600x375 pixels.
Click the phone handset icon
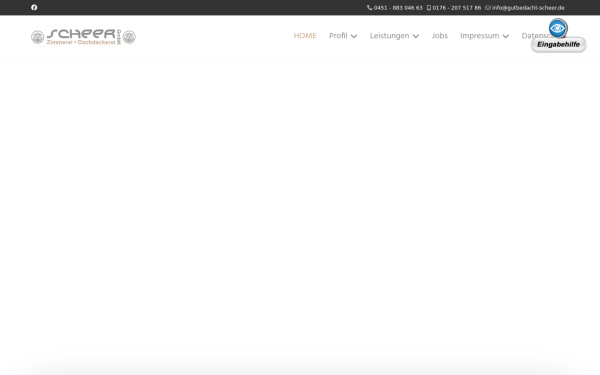tap(370, 8)
